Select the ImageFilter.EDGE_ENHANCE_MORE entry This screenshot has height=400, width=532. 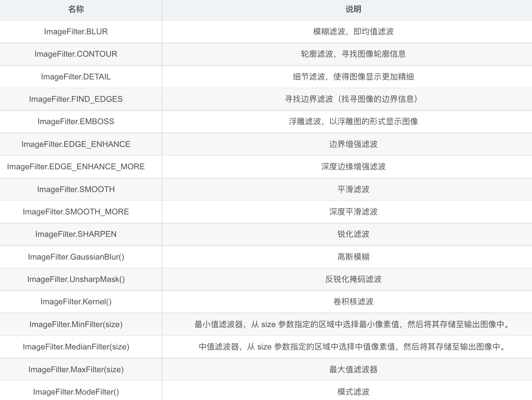[x=76, y=166]
